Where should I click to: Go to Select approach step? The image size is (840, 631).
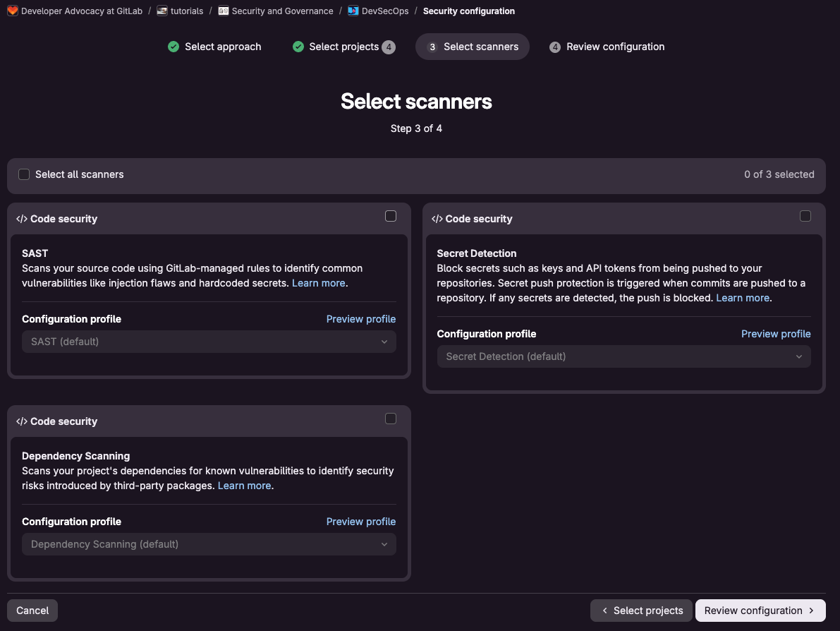pos(215,47)
